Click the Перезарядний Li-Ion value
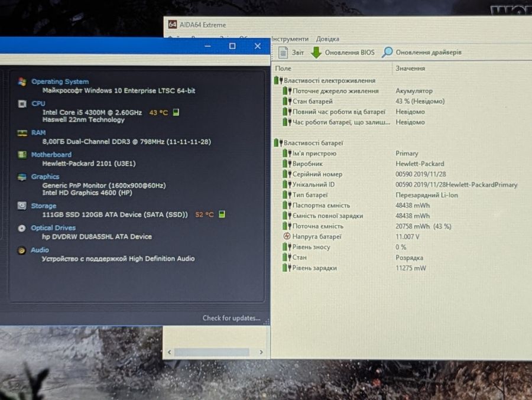Viewport: 532px width, 400px height. tap(426, 195)
